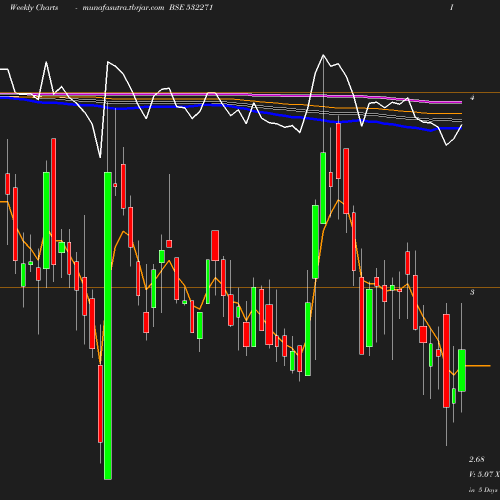The height and width of the screenshot is (500, 500).
Task: Click the 'in 5 Days' label
Action: point(483,490)
